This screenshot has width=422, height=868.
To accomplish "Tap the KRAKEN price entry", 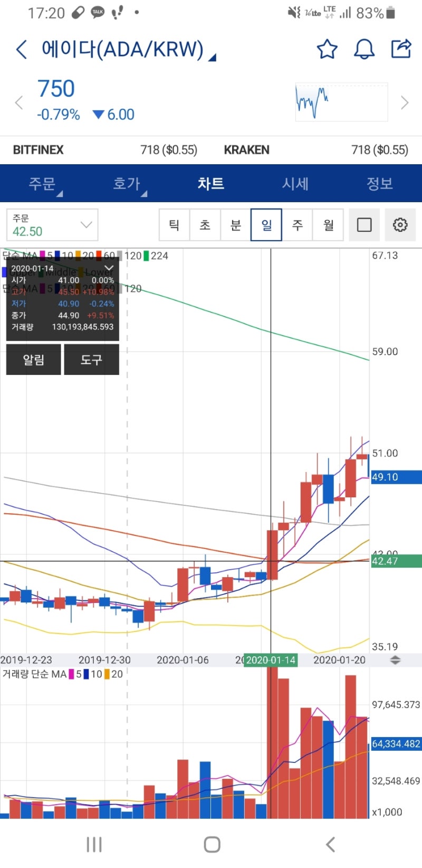I will [316, 150].
